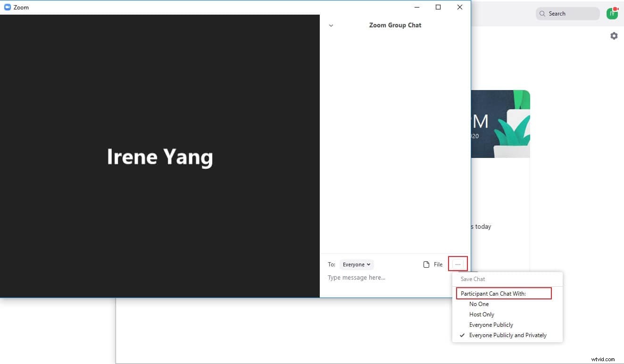
Task: Select 'Everyone Publicly' chat permission
Action: pos(491,324)
